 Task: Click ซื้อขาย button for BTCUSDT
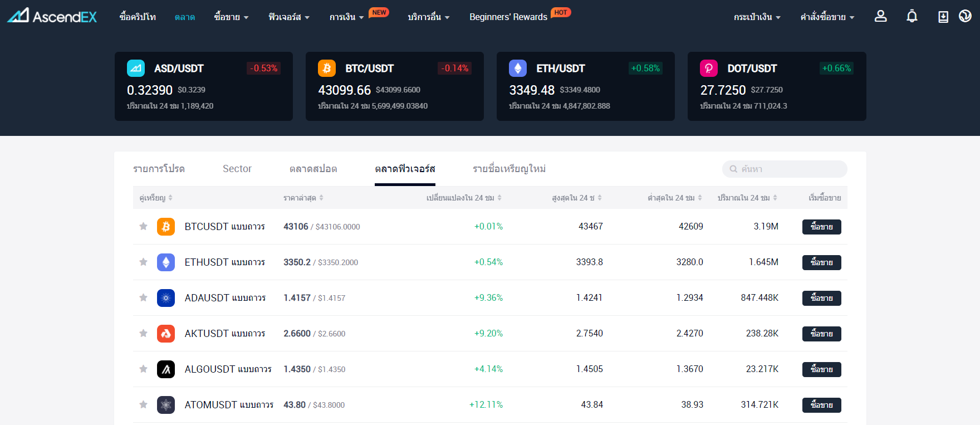click(821, 227)
